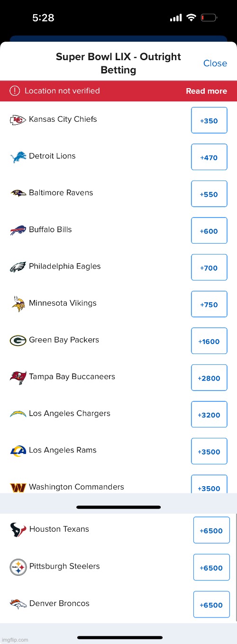Tap the Minnesota Vikings logo
Screen dimensions: 237x644
[x=18, y=304]
